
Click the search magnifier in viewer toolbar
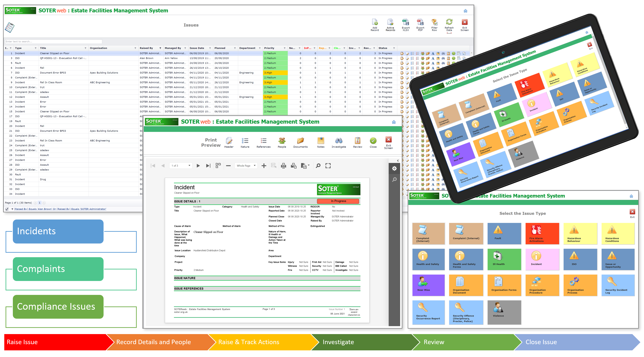tap(318, 166)
